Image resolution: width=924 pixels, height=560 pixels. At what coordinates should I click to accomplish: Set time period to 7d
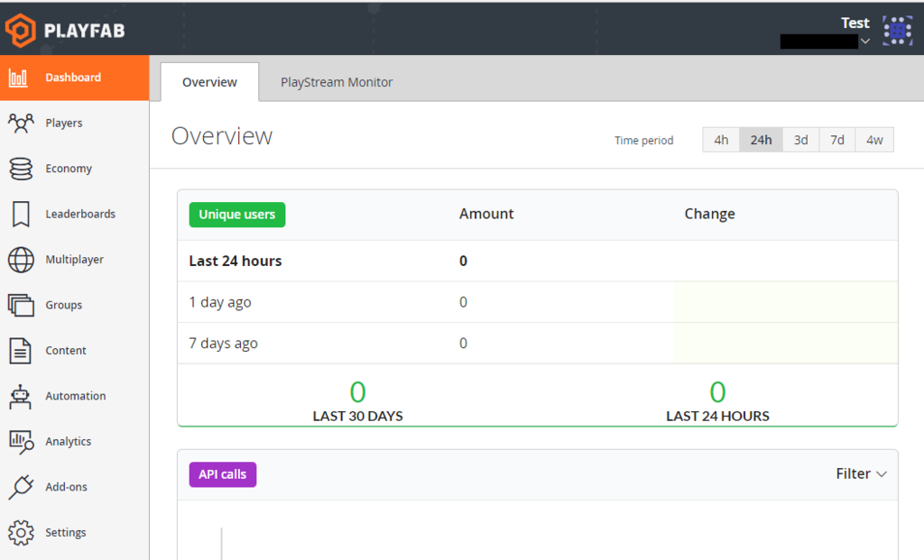click(x=836, y=140)
